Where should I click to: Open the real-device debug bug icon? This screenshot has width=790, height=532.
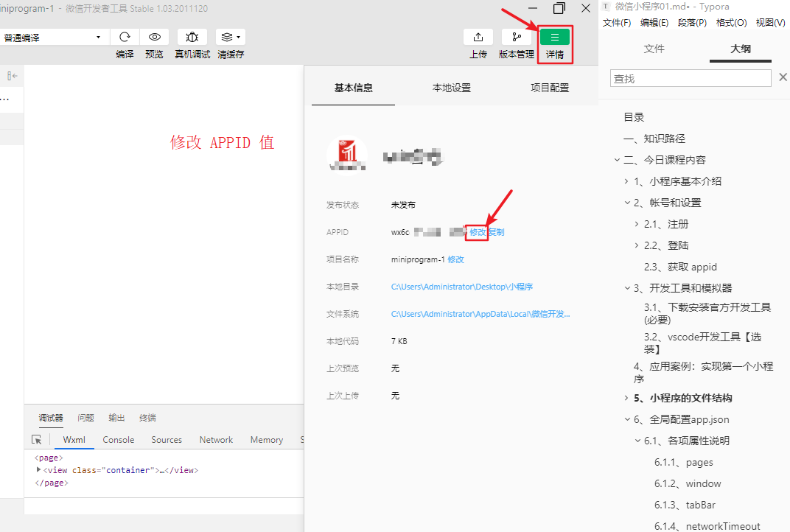192,37
